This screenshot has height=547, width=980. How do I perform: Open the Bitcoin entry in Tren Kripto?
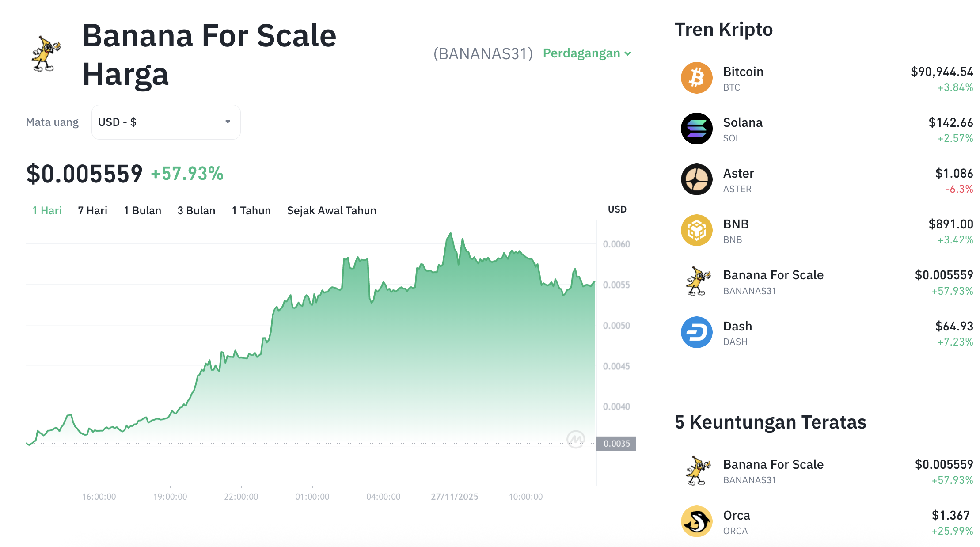tap(743, 72)
